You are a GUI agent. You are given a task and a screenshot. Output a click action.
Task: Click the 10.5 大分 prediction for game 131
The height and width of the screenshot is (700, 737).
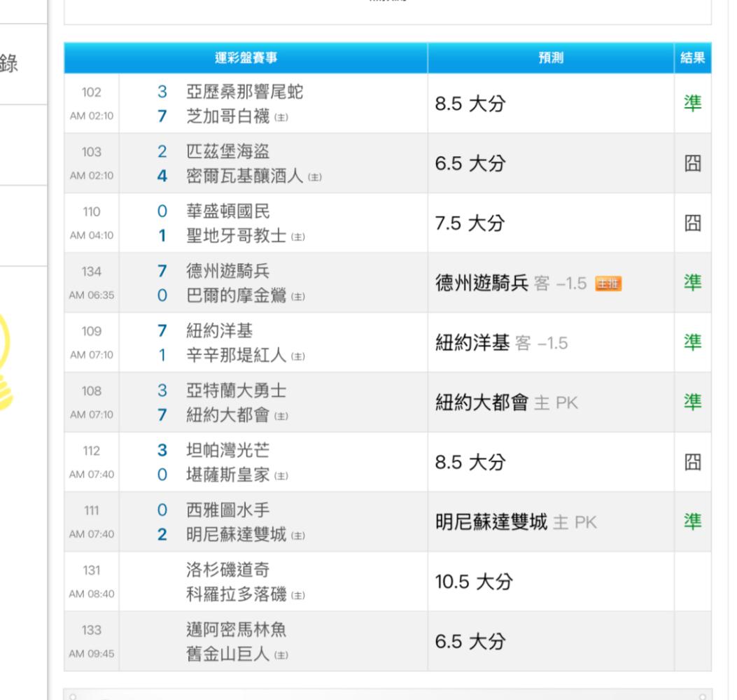tap(474, 582)
